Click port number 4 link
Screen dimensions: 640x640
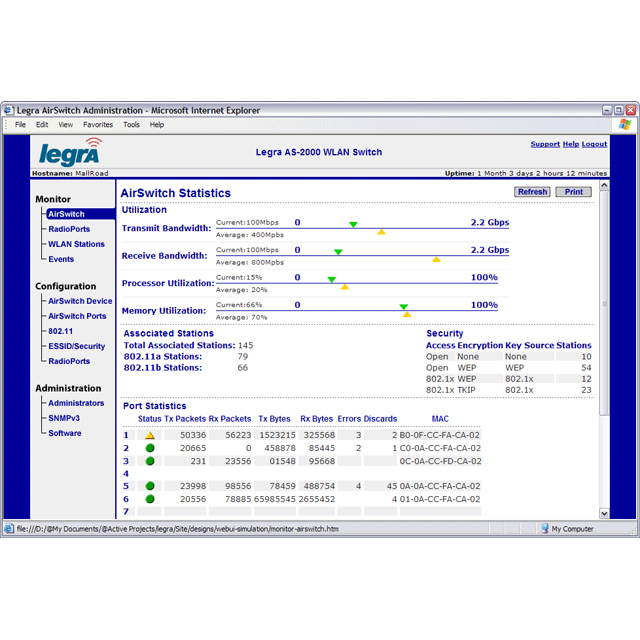[x=126, y=473]
